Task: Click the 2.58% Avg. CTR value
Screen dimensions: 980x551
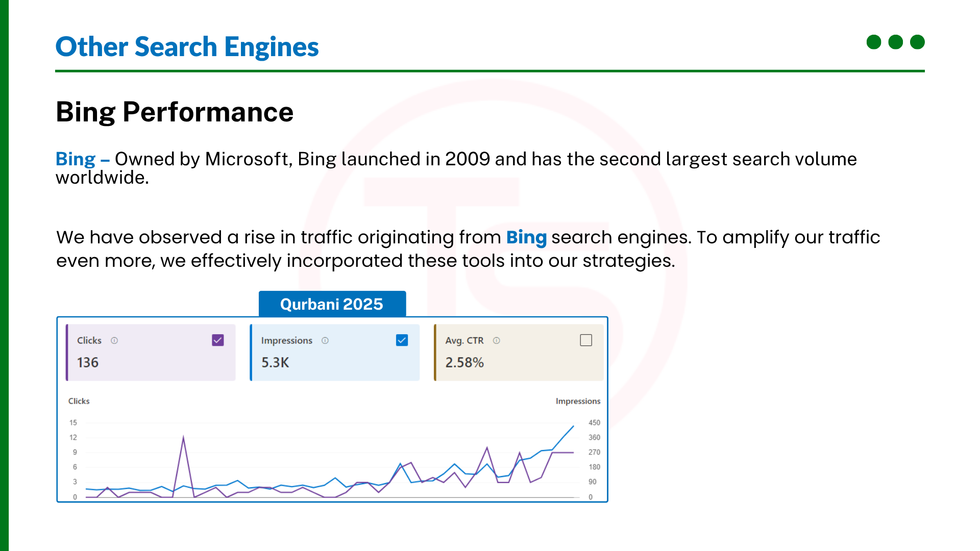Action: coord(464,362)
